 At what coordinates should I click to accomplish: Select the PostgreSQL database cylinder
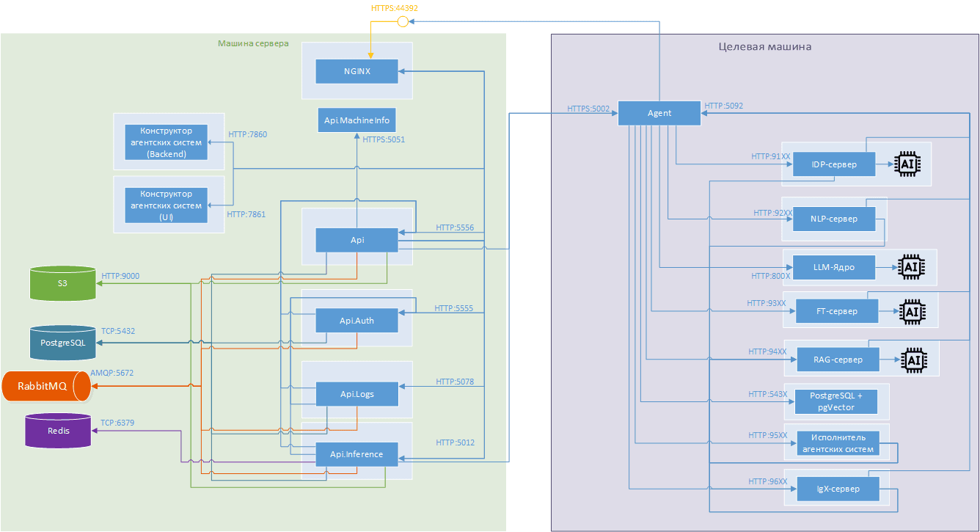(x=63, y=343)
